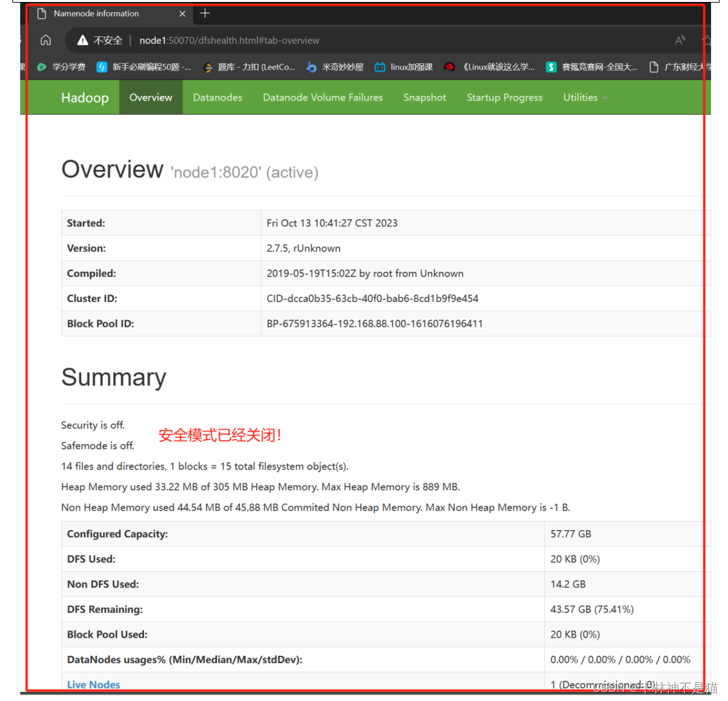728x701 pixels.
Task: Click the read aloud icon in address bar
Action: coord(680,40)
